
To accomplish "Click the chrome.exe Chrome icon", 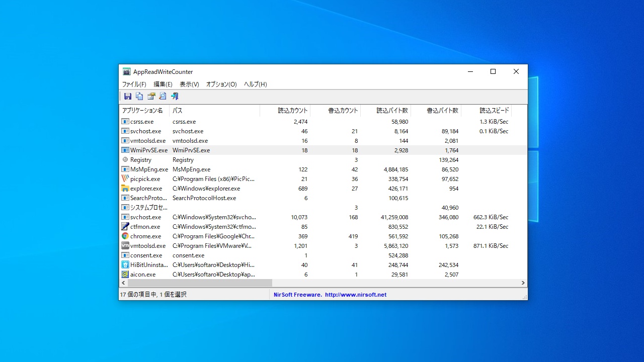I will tap(125, 236).
